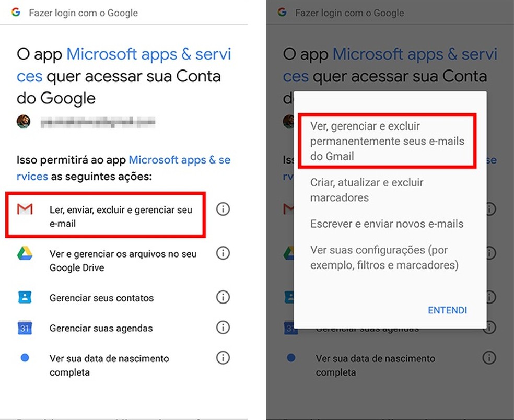View details icon for Gerenciar suas agendas
514x420 pixels.
point(223,328)
